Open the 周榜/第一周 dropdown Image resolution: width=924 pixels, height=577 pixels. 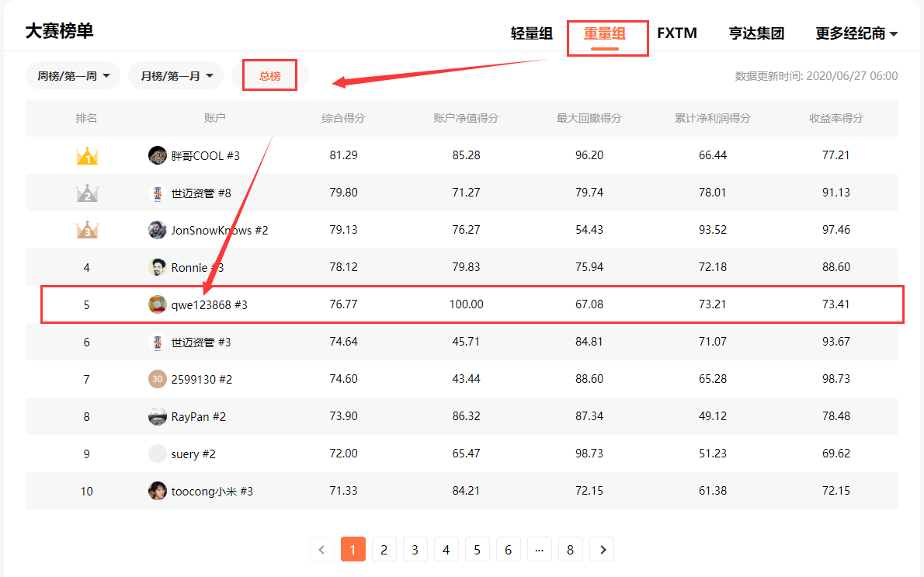(x=73, y=76)
